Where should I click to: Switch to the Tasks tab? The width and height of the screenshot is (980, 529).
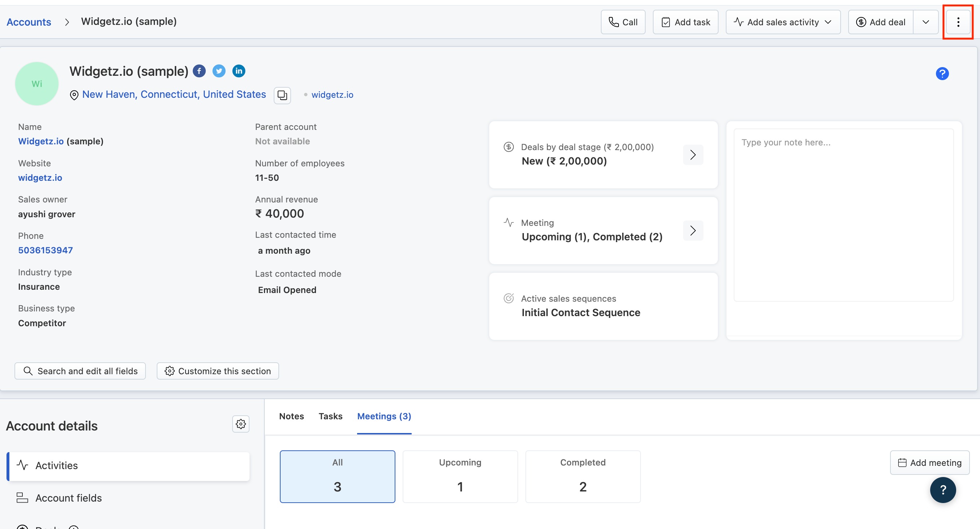point(331,416)
